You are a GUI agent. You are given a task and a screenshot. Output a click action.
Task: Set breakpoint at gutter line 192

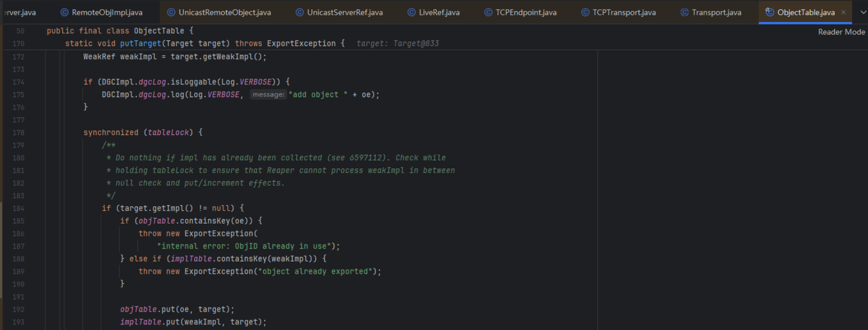tap(18, 310)
